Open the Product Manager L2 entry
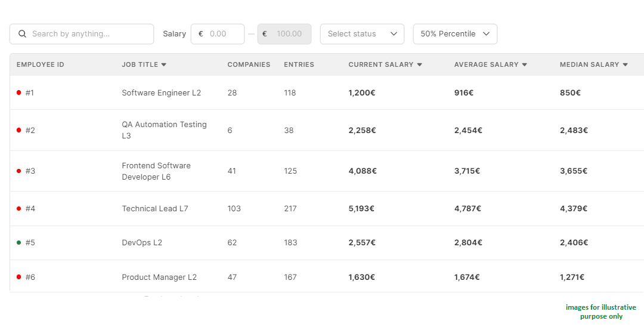This screenshot has height=327, width=644. 159,277
